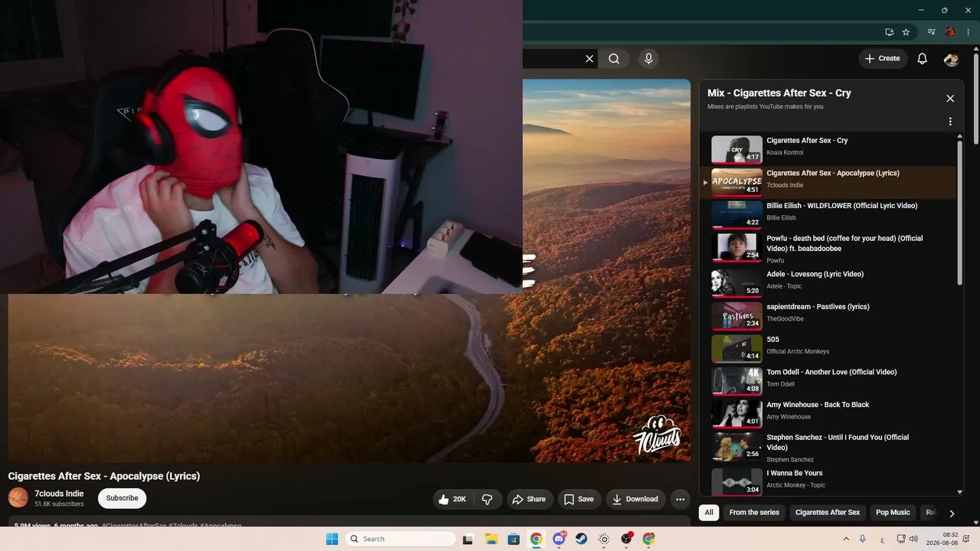Save the video to a playlist
The height and width of the screenshot is (551, 980).
coord(580,499)
